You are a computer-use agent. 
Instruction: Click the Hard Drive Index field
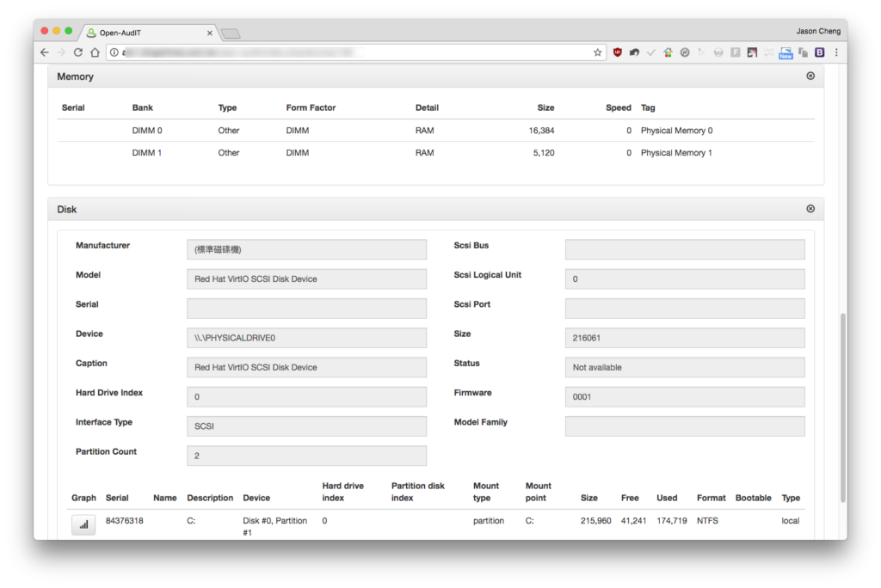point(307,396)
